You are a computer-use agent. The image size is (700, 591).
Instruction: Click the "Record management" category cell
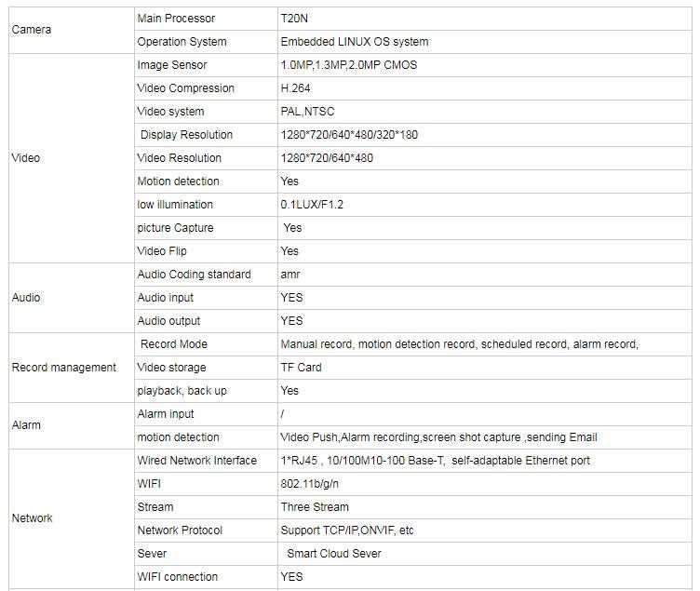point(63,368)
